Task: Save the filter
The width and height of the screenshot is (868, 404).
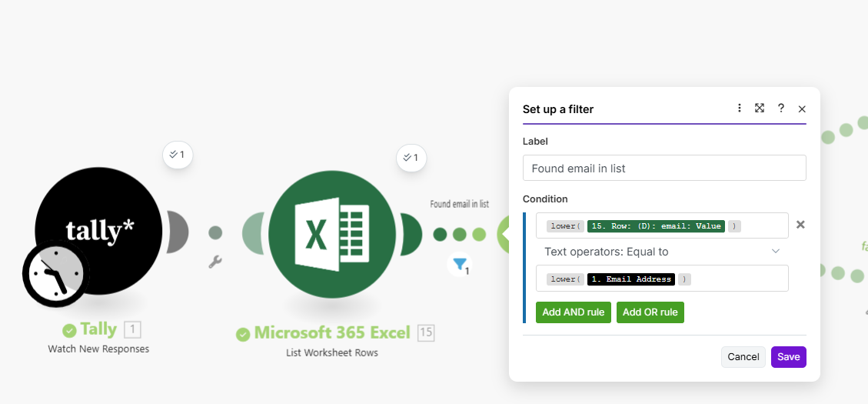Action: (x=789, y=357)
